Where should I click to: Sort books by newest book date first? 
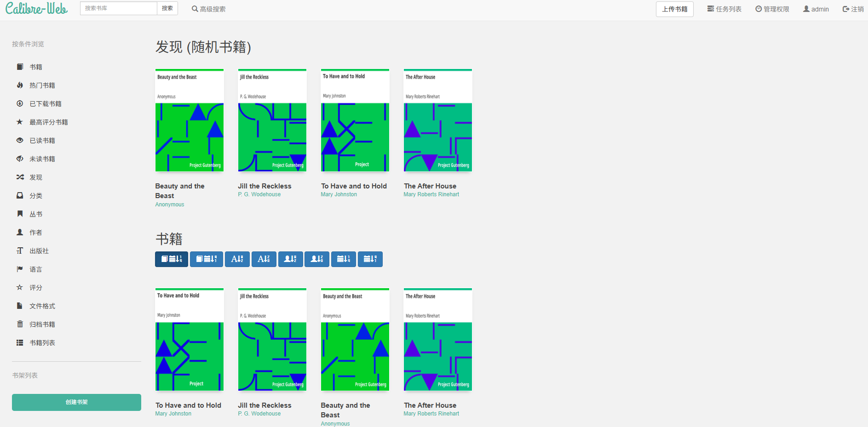pos(172,259)
